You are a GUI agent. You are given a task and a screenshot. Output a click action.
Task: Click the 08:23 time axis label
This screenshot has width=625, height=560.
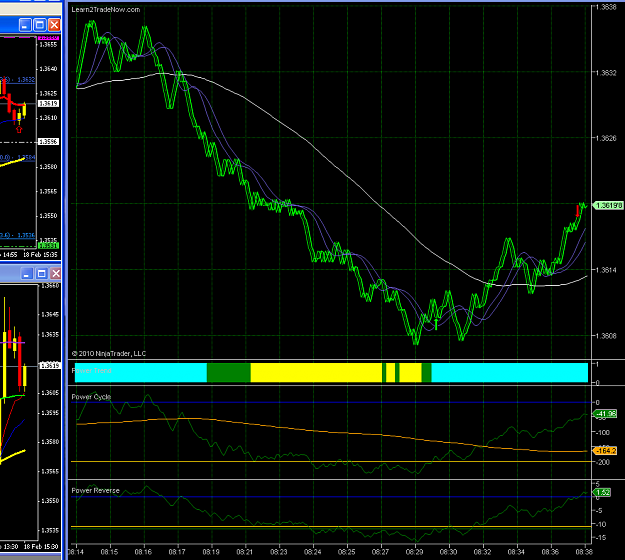click(x=279, y=552)
